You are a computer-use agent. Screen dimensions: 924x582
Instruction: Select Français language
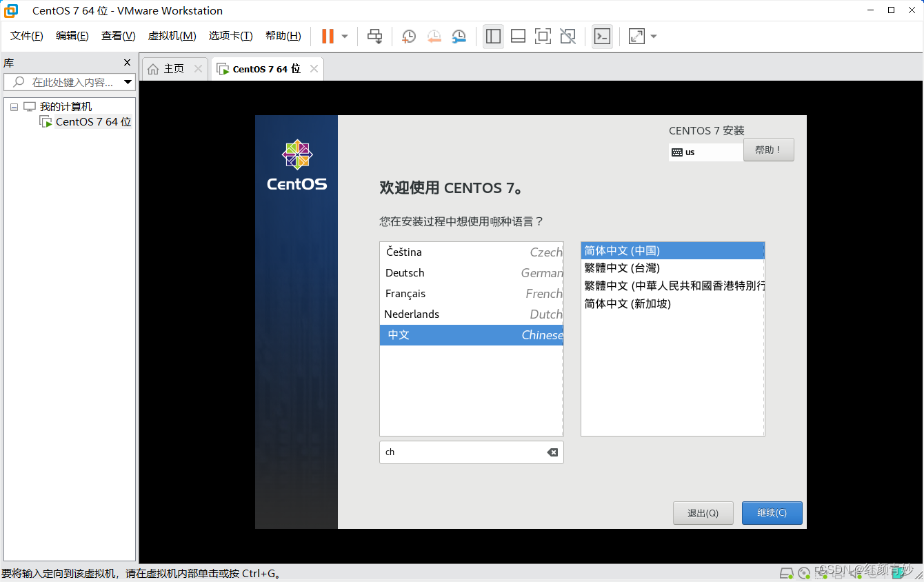[471, 294]
